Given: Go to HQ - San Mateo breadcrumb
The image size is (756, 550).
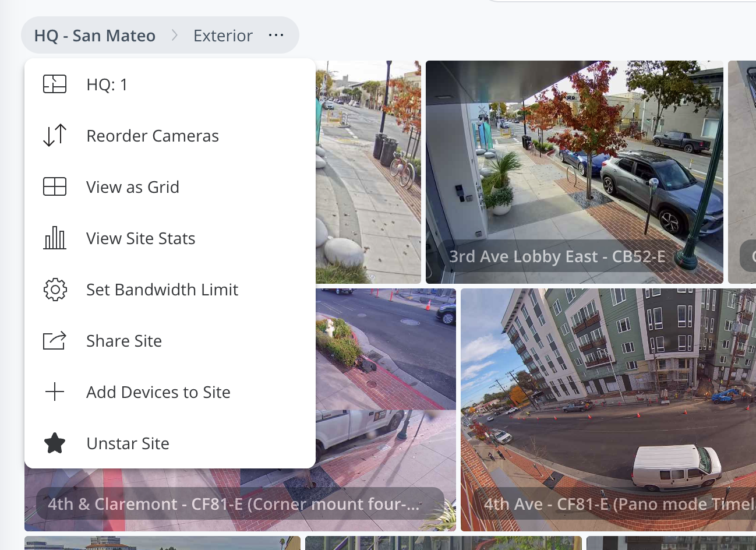Looking at the screenshot, I should point(95,36).
